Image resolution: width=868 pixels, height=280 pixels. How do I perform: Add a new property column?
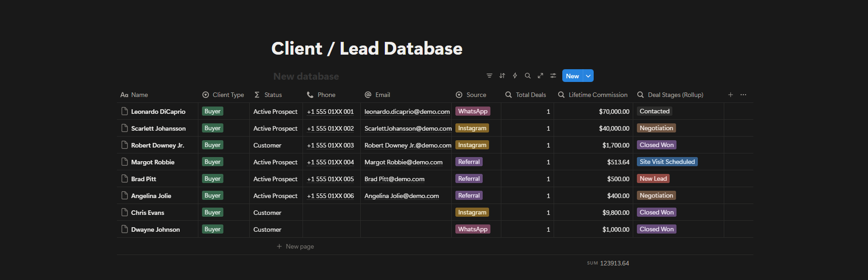pyautogui.click(x=730, y=95)
